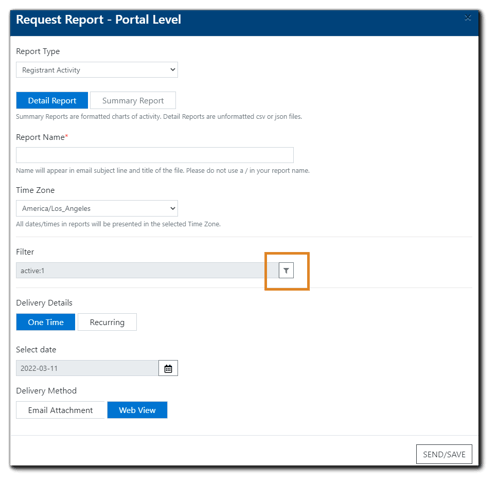Click the SEND/SAVE button
Viewport: 497px width, 484px height.
tap(444, 454)
